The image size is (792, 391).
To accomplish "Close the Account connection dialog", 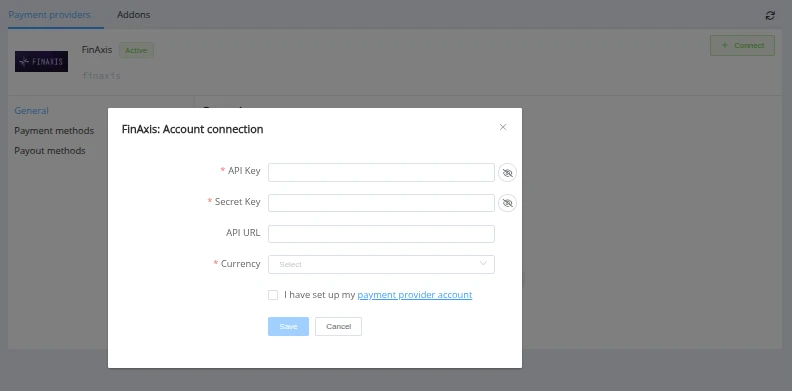I will pyautogui.click(x=503, y=127).
